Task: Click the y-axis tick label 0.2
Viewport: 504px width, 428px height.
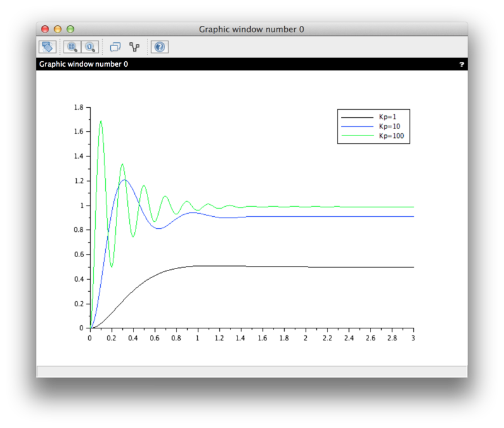Action: [x=79, y=304]
